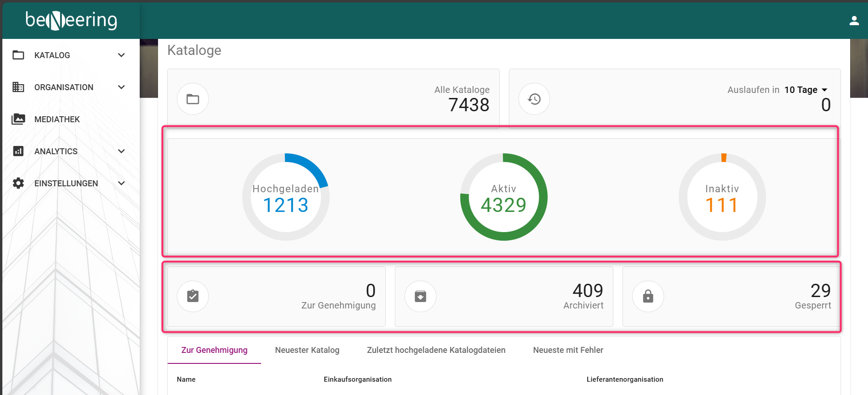Expand the Organisation sidebar menu chevron
Screen dimensions: 868x395
point(121,87)
